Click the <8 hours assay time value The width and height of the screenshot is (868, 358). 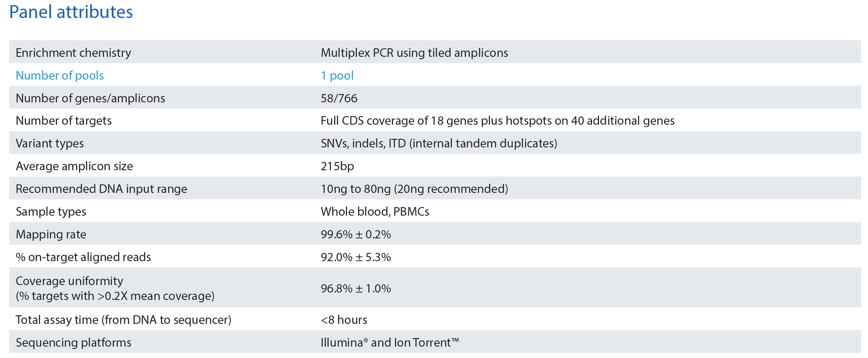(344, 320)
